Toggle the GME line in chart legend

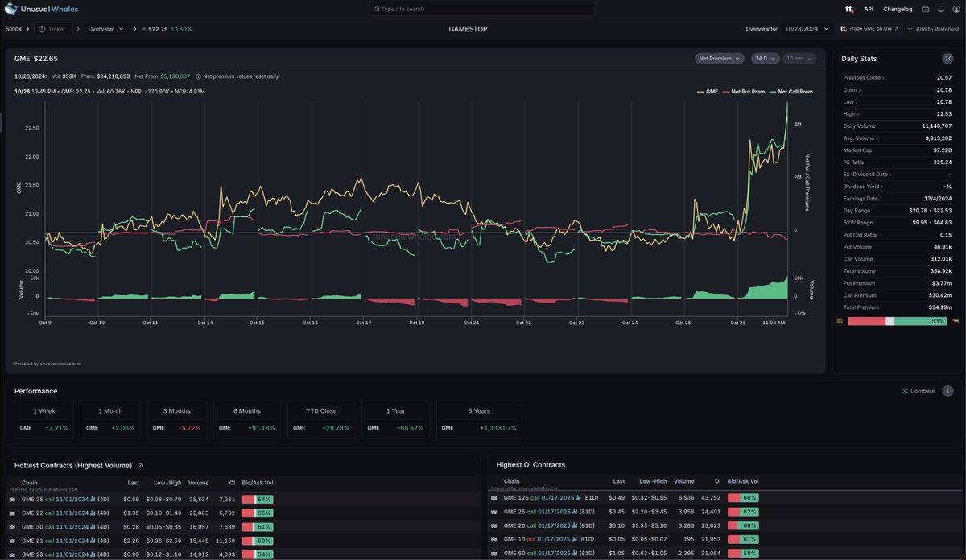click(x=707, y=92)
